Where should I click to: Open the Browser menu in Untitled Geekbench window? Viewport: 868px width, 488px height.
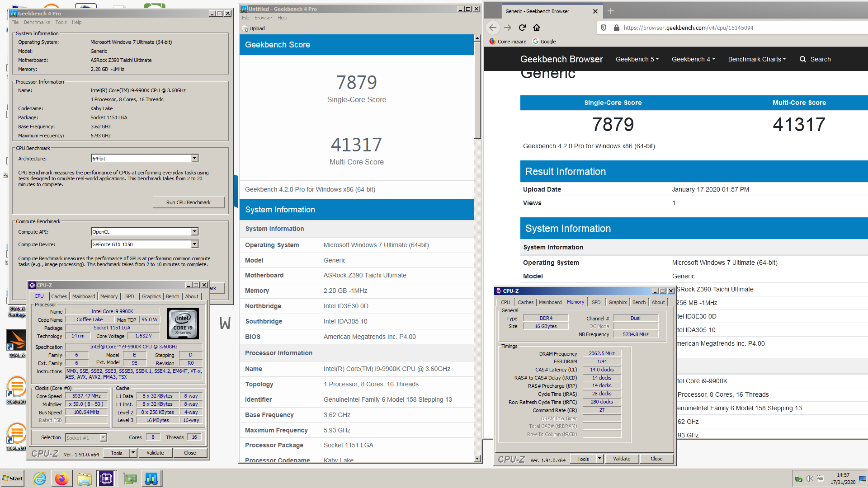(263, 18)
